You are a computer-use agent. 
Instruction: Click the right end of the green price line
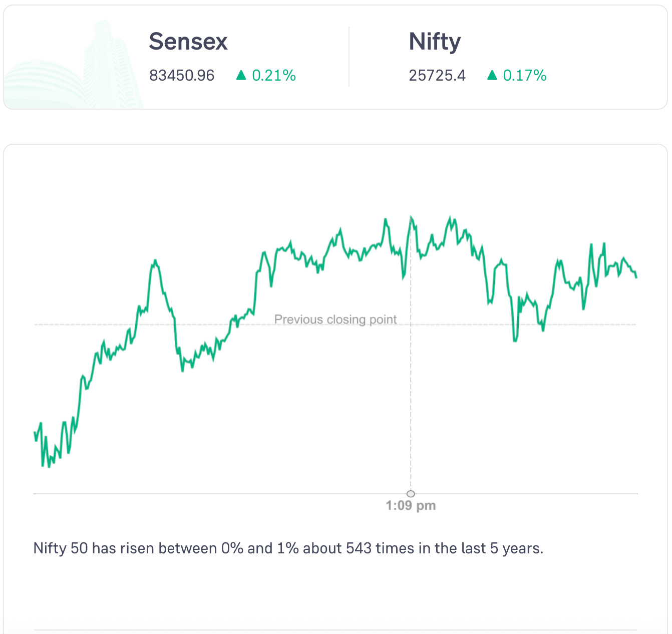click(x=636, y=276)
